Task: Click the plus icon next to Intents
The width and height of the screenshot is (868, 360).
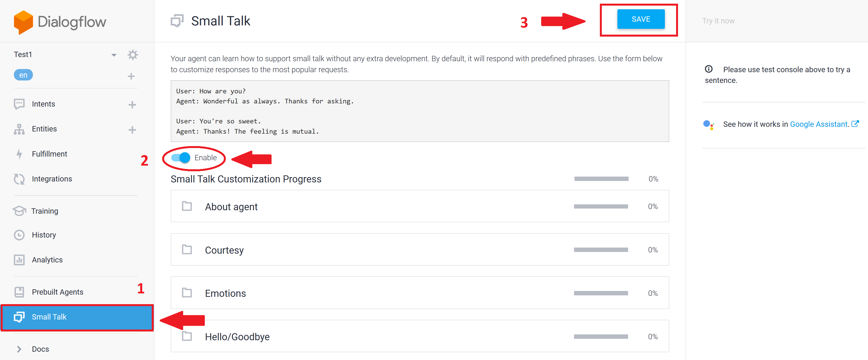Action: click(132, 105)
